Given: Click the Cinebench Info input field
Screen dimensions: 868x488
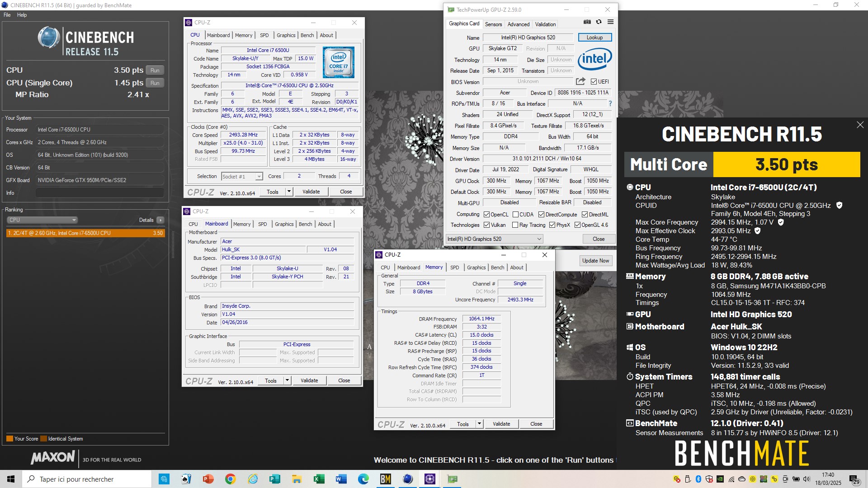Looking at the screenshot, I should pyautogui.click(x=99, y=193).
